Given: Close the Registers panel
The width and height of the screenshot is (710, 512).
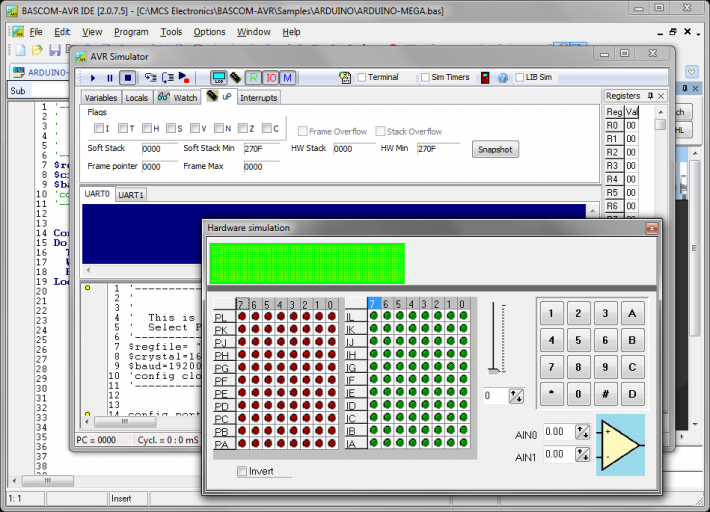Looking at the screenshot, I should click(x=661, y=96).
